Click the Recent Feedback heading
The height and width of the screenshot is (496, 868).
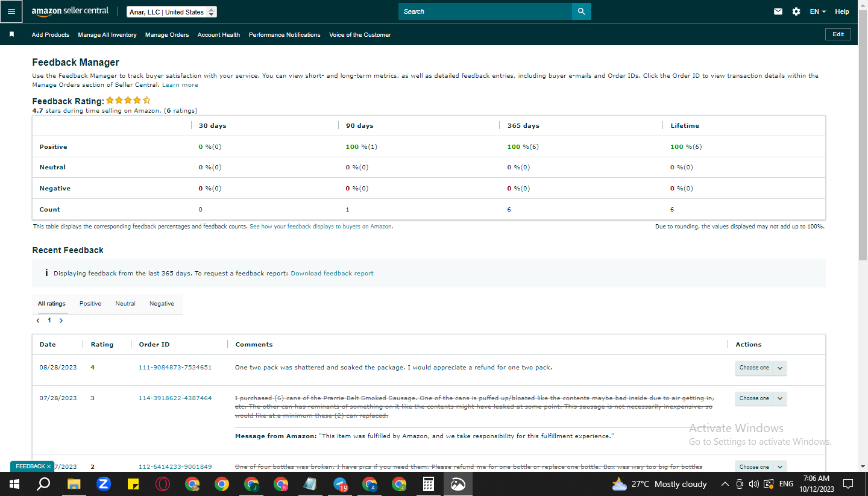tap(68, 250)
